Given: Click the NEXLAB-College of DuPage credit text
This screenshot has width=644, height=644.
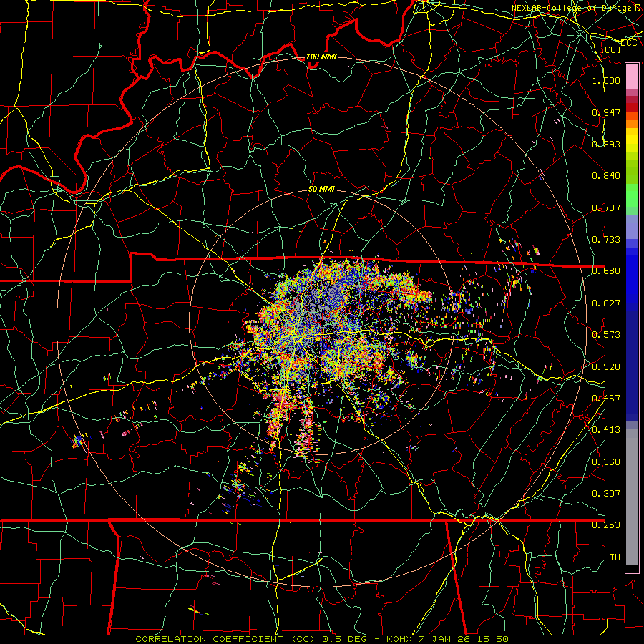Looking at the screenshot, I should (577, 8).
